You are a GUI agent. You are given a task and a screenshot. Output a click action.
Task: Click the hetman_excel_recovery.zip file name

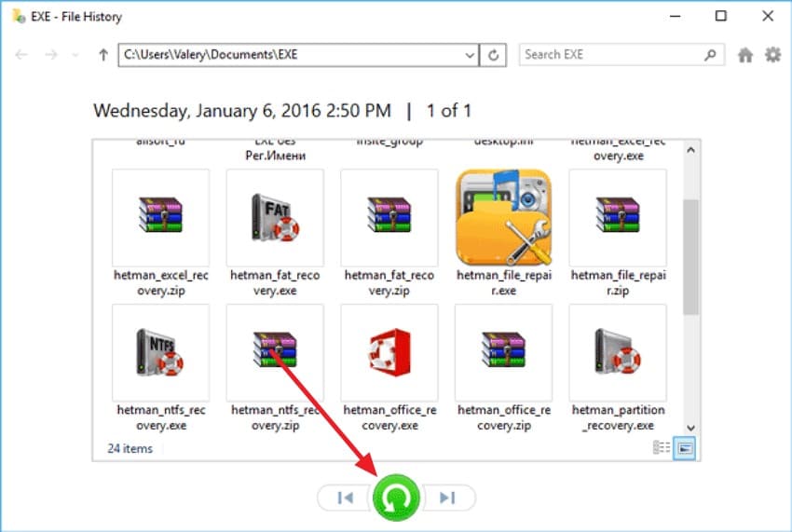[160, 283]
